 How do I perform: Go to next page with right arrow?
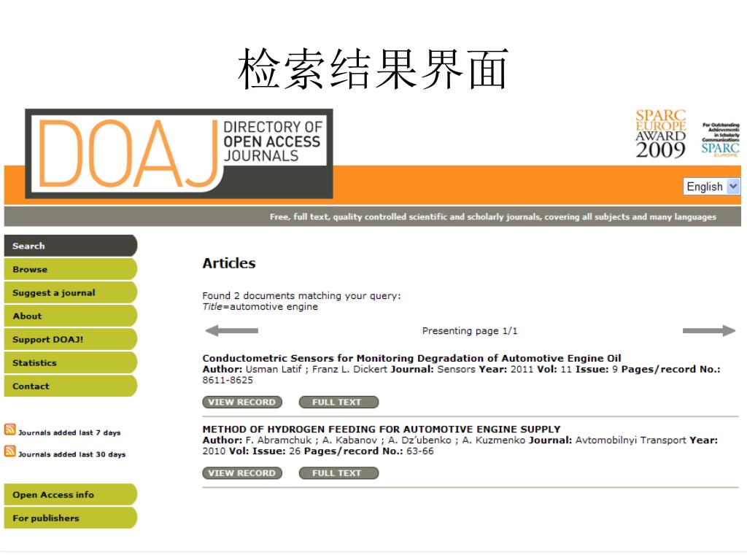(709, 330)
